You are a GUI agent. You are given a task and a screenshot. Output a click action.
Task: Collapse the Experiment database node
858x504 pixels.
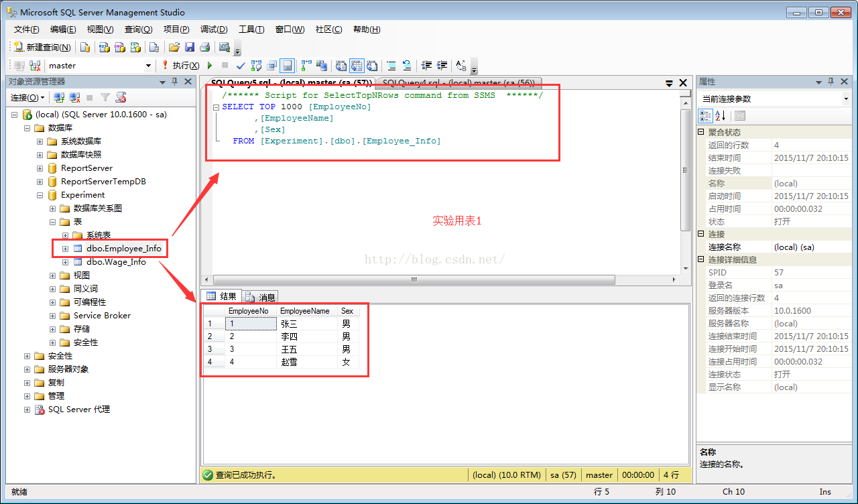[40, 195]
